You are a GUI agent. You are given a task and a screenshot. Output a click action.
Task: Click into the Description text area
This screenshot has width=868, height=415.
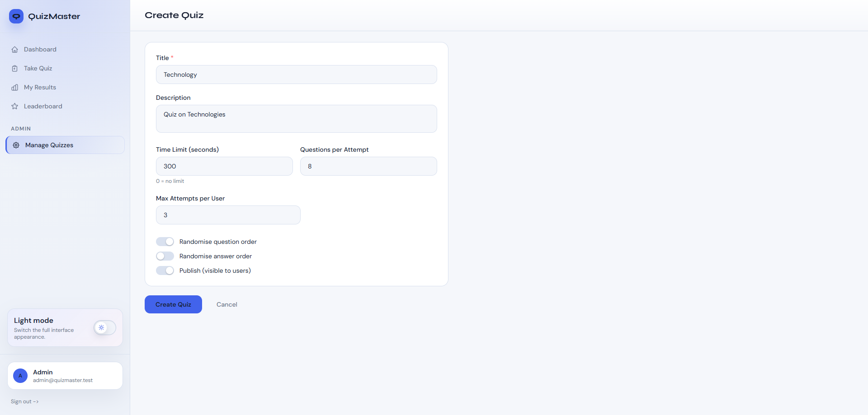[296, 119]
